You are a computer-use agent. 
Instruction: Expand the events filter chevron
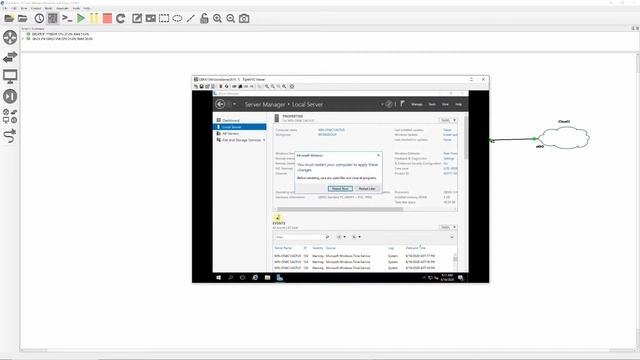452,237
